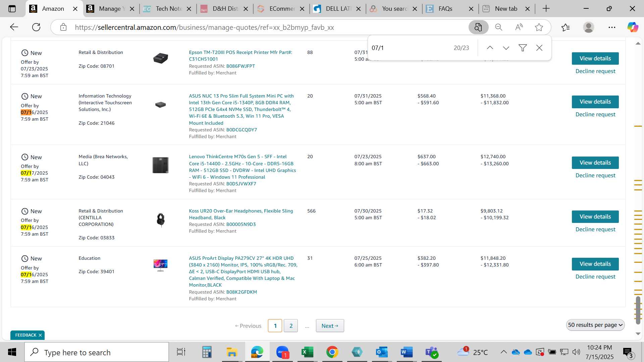The width and height of the screenshot is (644, 362).
Task: Open Word from the taskbar
Action: point(407,352)
